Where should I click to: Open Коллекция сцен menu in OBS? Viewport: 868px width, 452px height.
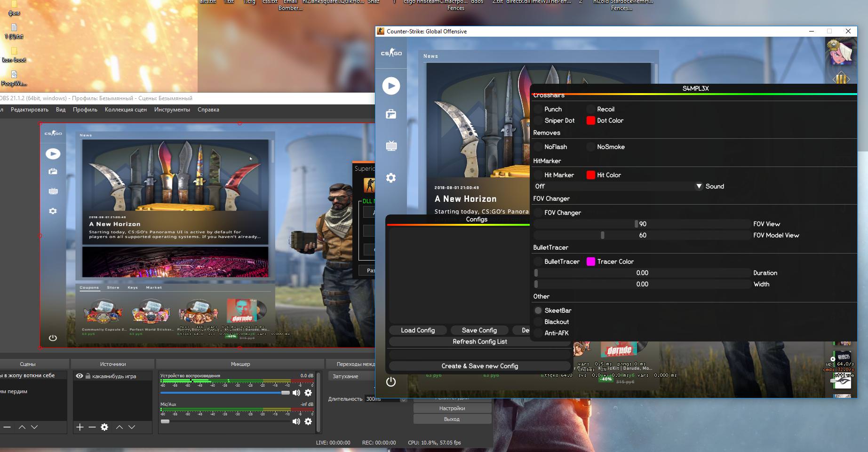click(126, 110)
